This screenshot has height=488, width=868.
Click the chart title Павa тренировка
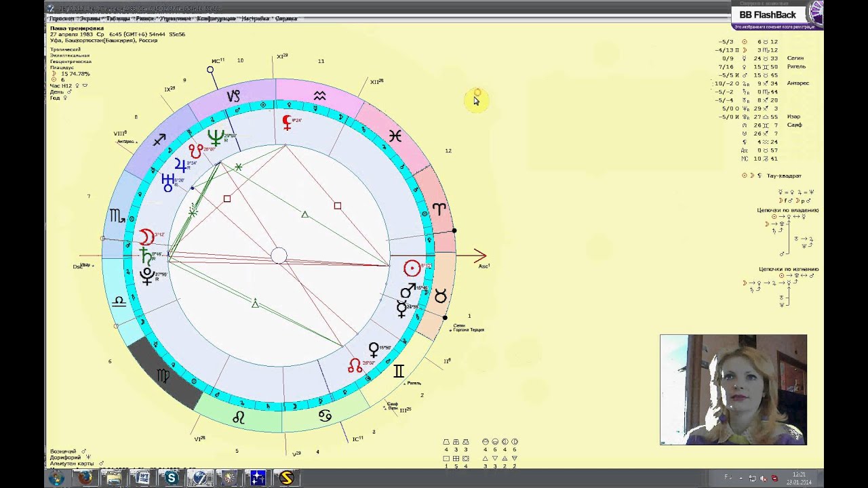[77, 28]
